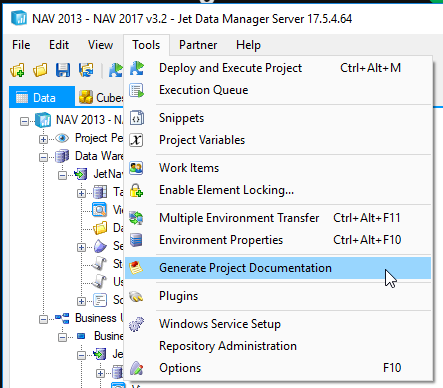Expand the Script node under JetNav
This screenshot has width=443, height=388.
[81, 301]
